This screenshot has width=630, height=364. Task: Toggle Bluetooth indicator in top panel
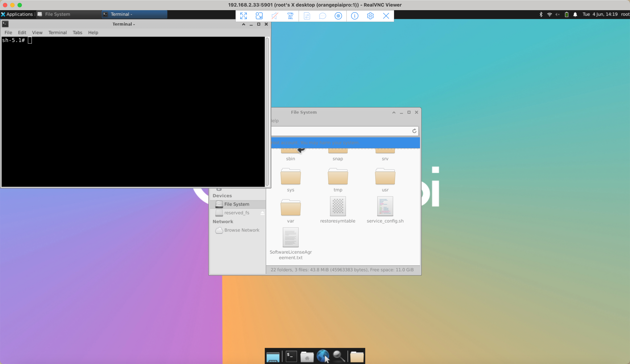tap(541, 15)
